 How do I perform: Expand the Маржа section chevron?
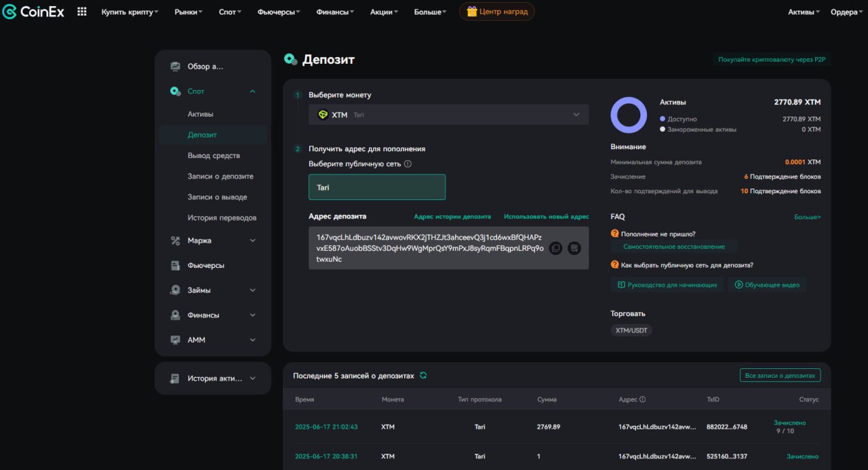(x=252, y=240)
